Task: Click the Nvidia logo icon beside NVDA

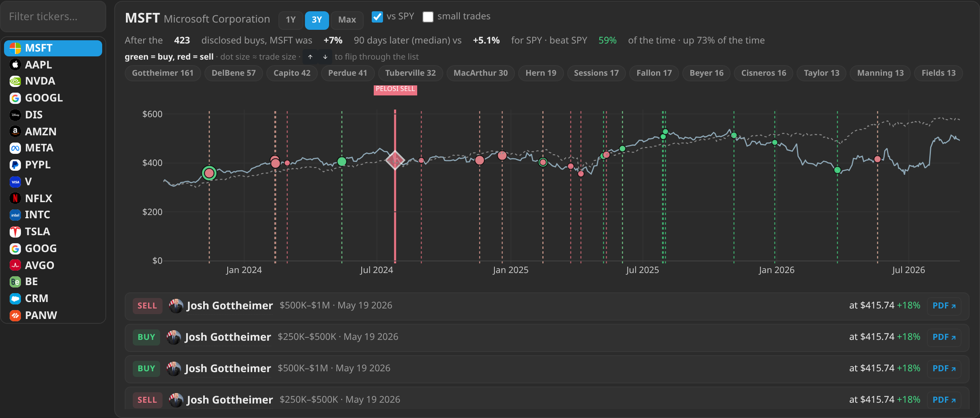Action: pyautogui.click(x=15, y=81)
